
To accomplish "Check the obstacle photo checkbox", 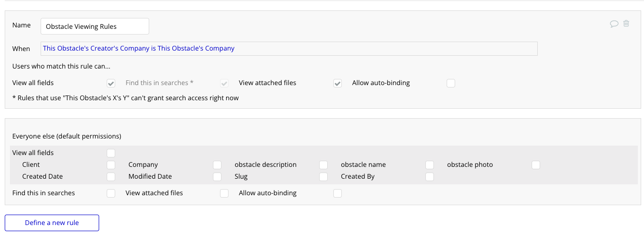I will [536, 165].
